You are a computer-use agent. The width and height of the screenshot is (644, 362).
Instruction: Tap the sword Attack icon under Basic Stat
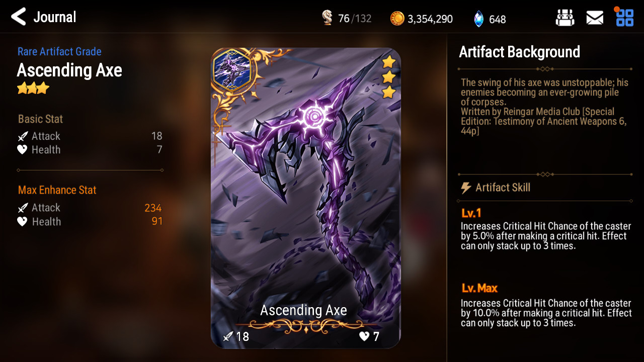pos(23,136)
